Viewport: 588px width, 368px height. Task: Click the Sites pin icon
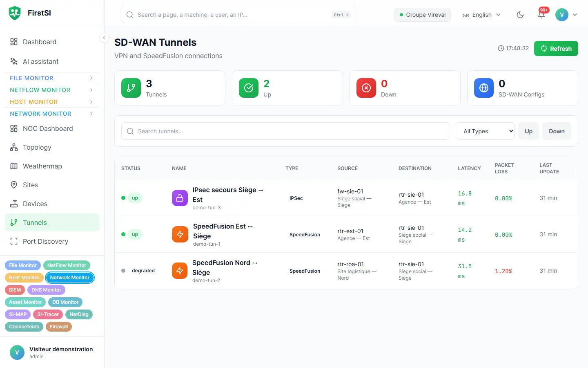(14, 185)
